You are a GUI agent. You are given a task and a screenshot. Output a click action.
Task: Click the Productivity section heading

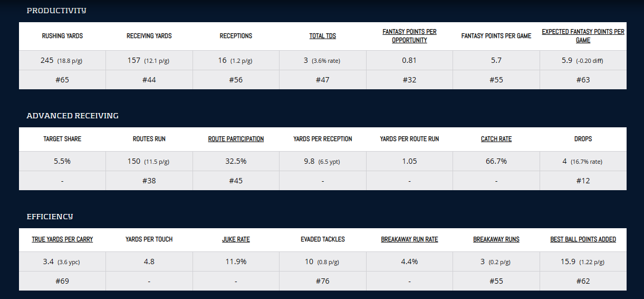pos(56,11)
